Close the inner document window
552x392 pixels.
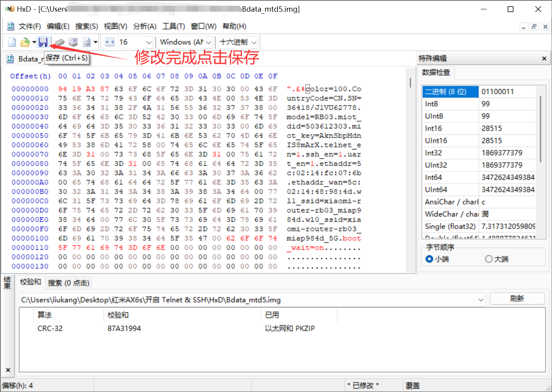545,26
